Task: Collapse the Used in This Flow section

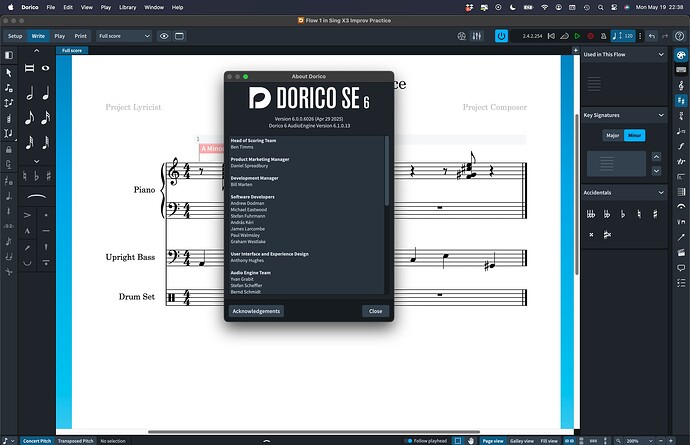Action: [x=661, y=55]
